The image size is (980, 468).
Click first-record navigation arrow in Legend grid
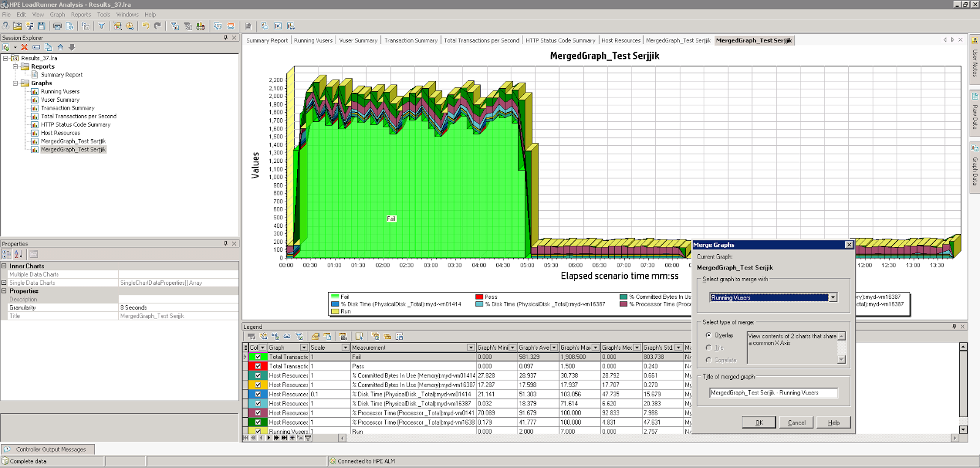(247, 438)
